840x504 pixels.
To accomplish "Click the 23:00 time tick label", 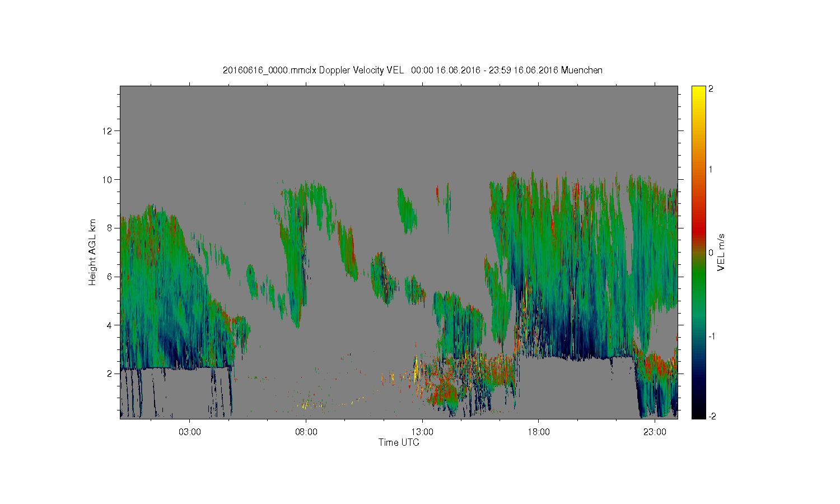I will [x=655, y=432].
